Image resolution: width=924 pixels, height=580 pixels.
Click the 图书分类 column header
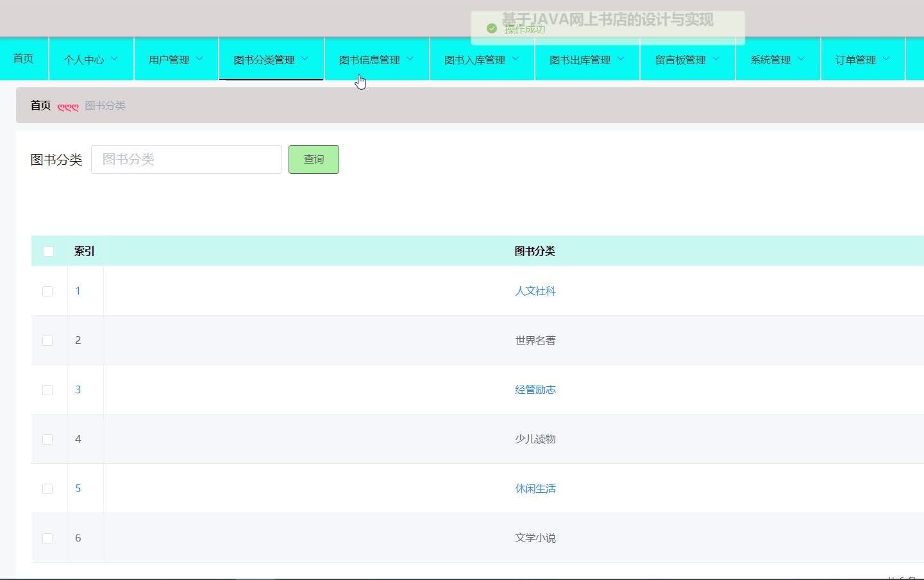click(535, 252)
